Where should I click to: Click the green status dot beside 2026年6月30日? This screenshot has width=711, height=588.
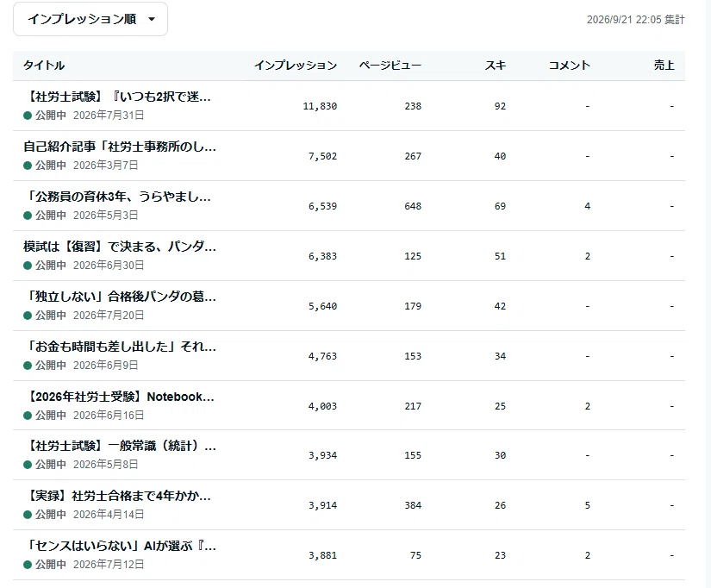pos(28,265)
